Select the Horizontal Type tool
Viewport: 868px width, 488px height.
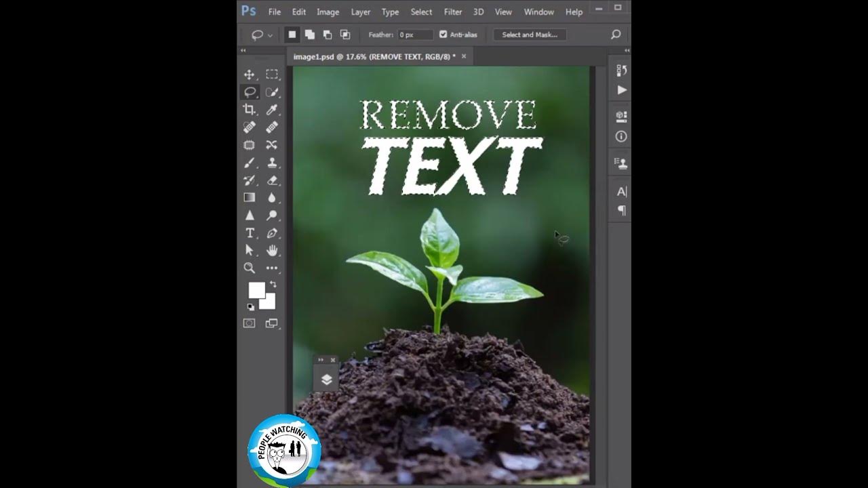249,233
